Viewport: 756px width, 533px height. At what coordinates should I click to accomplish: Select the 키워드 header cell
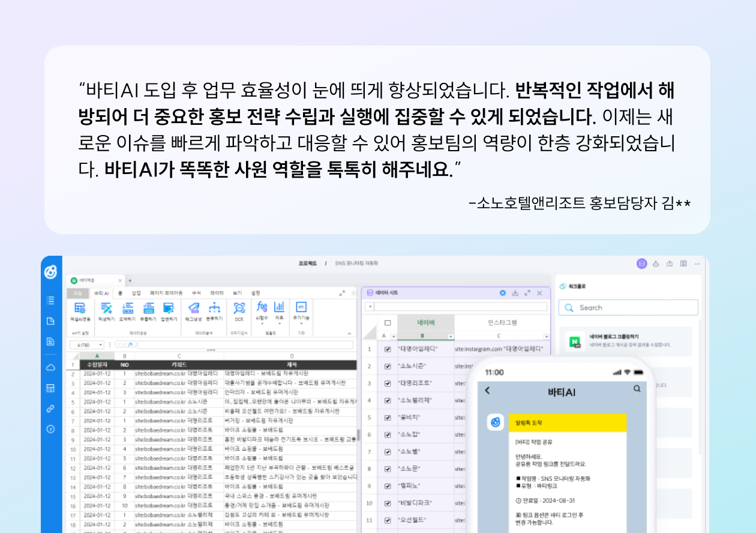point(179,364)
